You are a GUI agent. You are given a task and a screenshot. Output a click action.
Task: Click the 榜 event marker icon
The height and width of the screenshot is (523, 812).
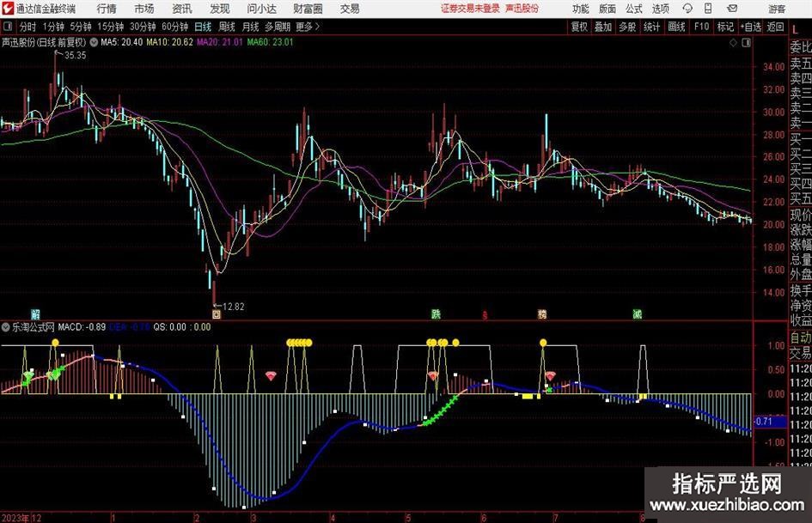tap(542, 314)
